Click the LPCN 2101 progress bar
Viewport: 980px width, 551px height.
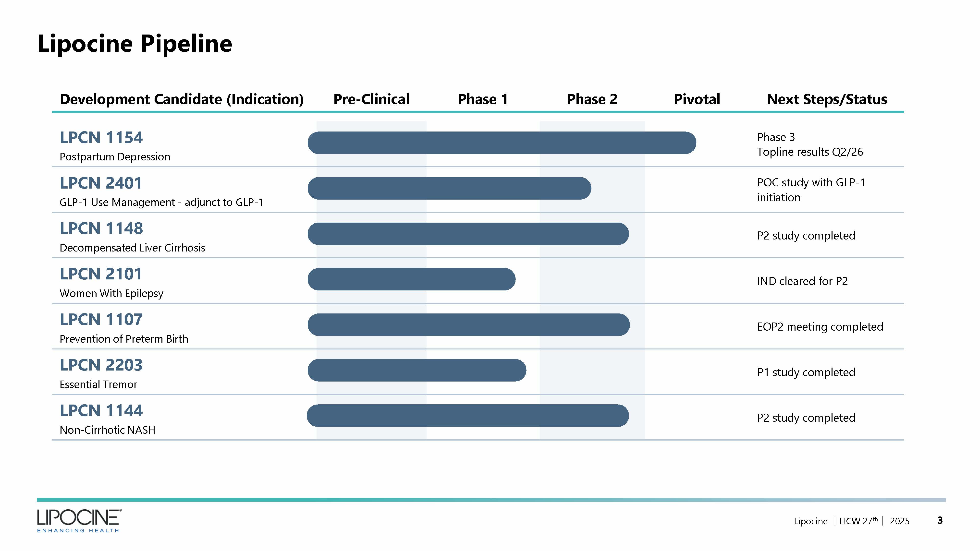pos(411,279)
